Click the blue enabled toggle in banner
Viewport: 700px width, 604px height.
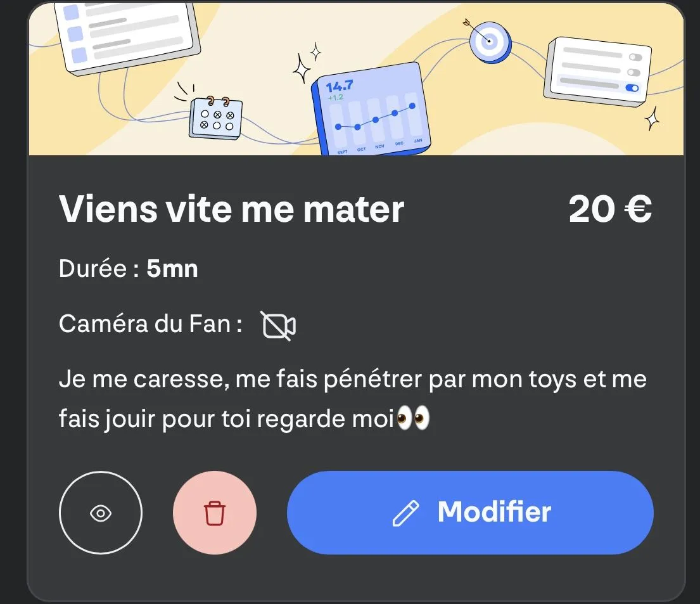[632, 88]
